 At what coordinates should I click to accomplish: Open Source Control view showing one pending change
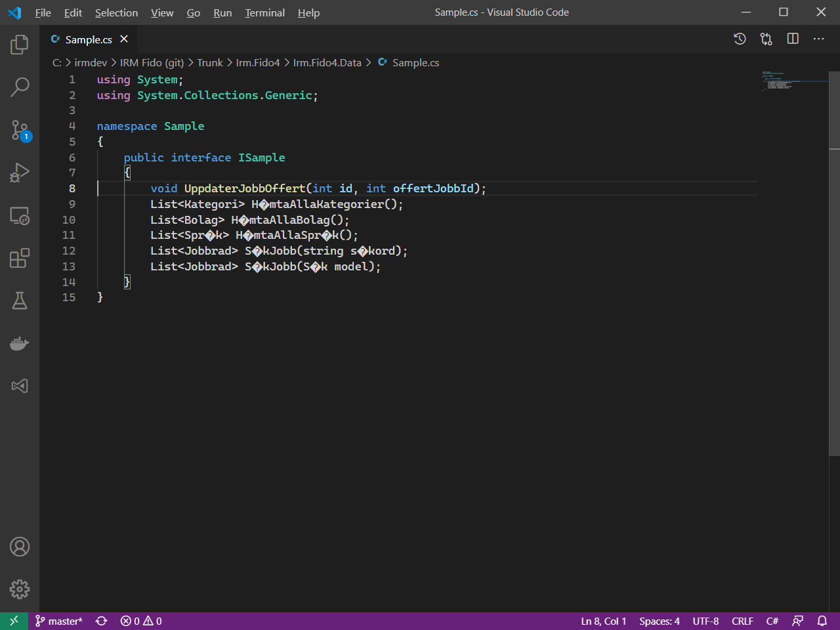pos(19,129)
